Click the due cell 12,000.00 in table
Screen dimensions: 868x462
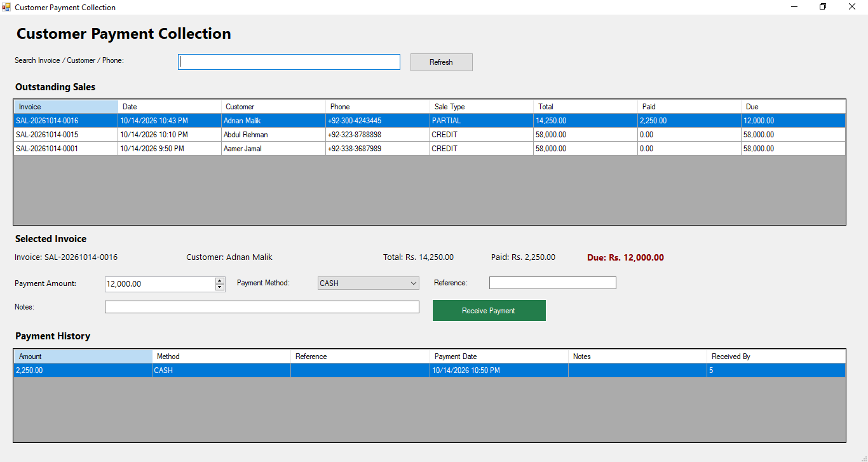click(x=793, y=121)
